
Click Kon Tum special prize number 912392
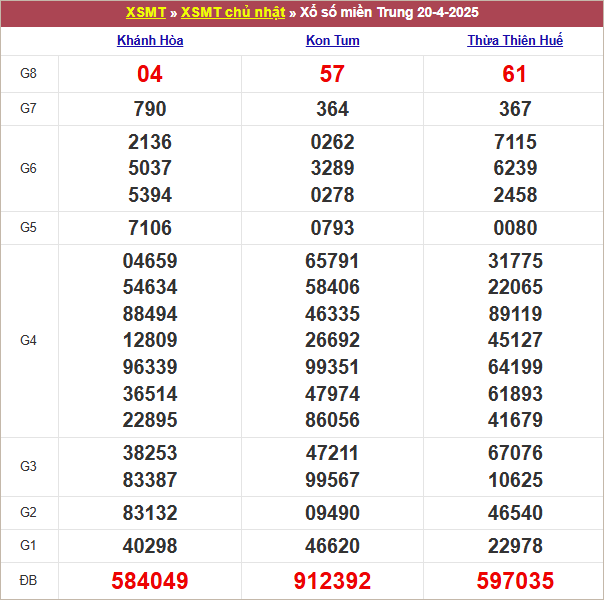pyautogui.click(x=332, y=580)
